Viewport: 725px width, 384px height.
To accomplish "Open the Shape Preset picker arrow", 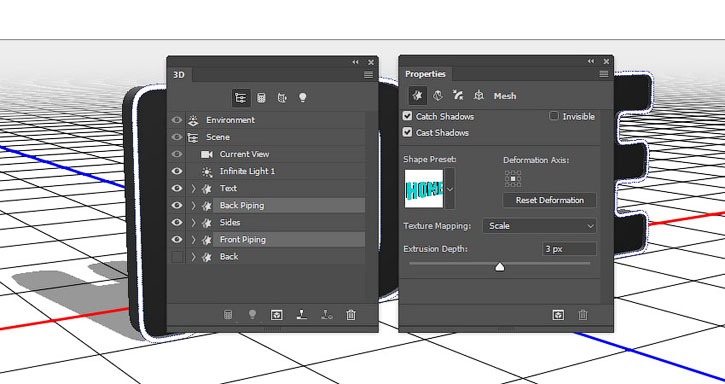I will tap(449, 189).
